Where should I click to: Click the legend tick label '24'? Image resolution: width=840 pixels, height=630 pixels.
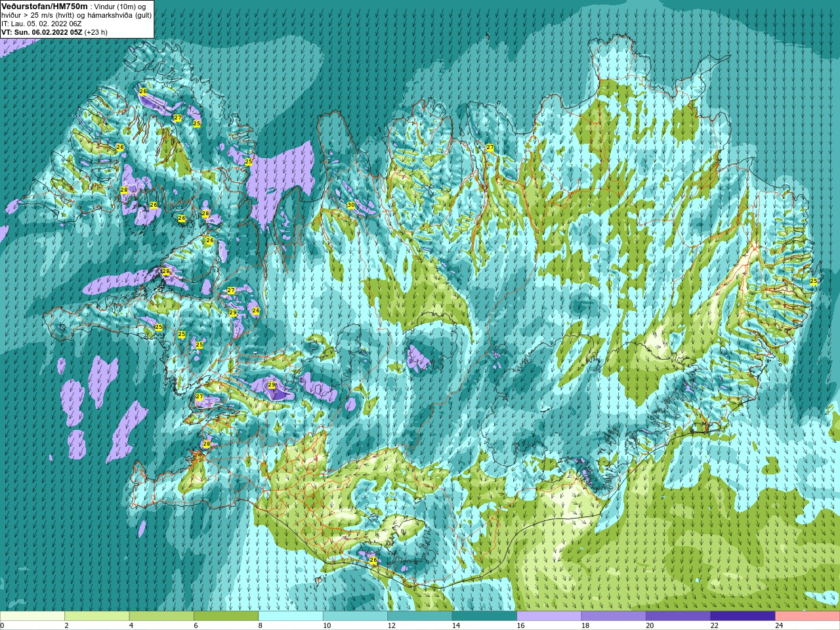coord(779,625)
